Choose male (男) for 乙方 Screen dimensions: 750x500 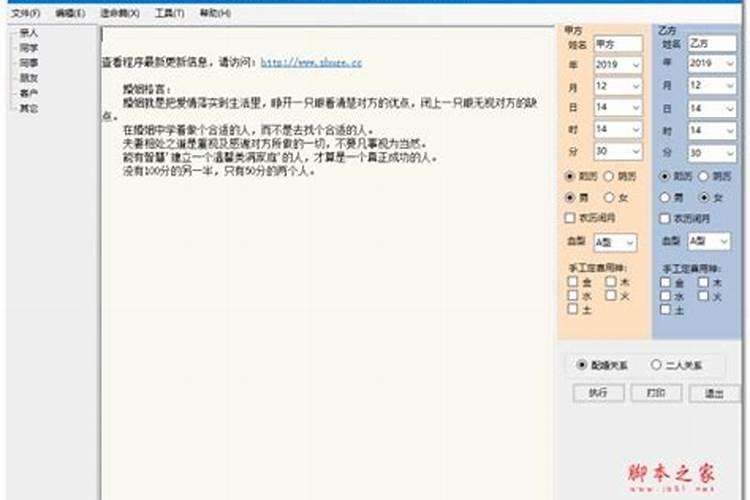pos(664,197)
